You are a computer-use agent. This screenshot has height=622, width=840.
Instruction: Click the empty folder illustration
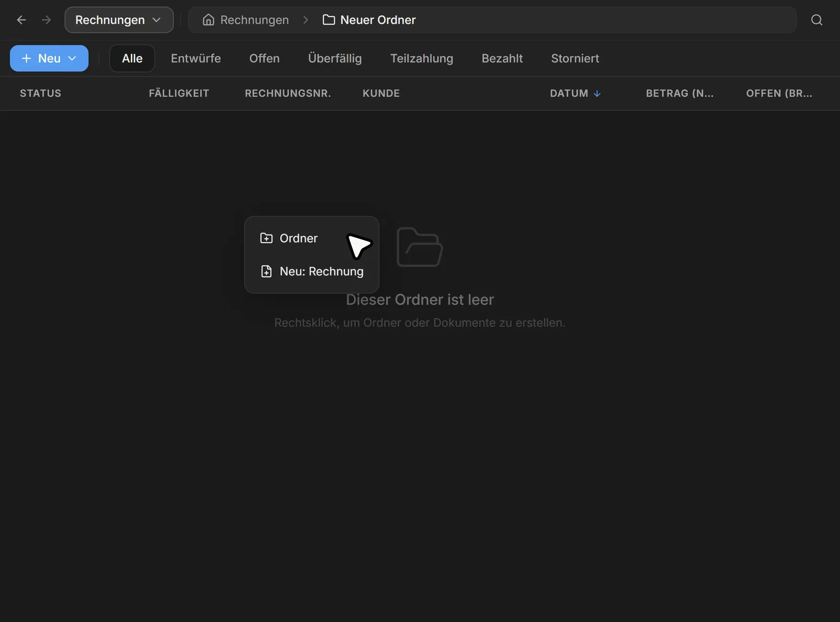coord(419,247)
